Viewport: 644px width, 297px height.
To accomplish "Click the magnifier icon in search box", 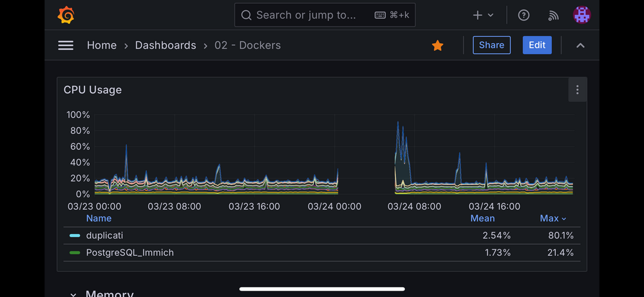I will (246, 15).
